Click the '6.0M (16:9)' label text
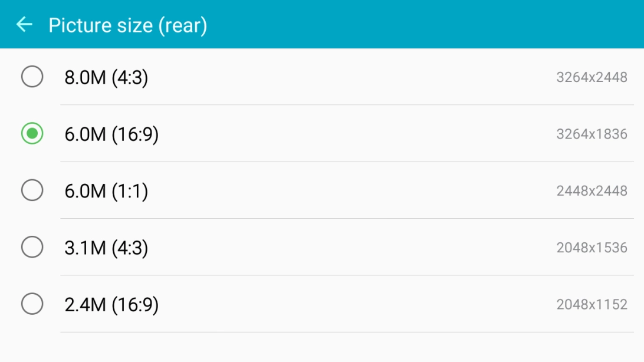Screen dimensions: 644x362 111,134
